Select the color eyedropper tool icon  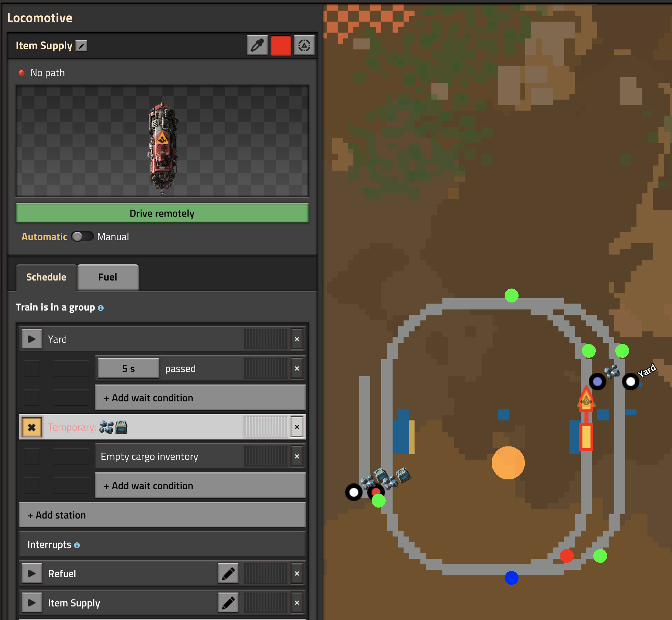[x=257, y=45]
